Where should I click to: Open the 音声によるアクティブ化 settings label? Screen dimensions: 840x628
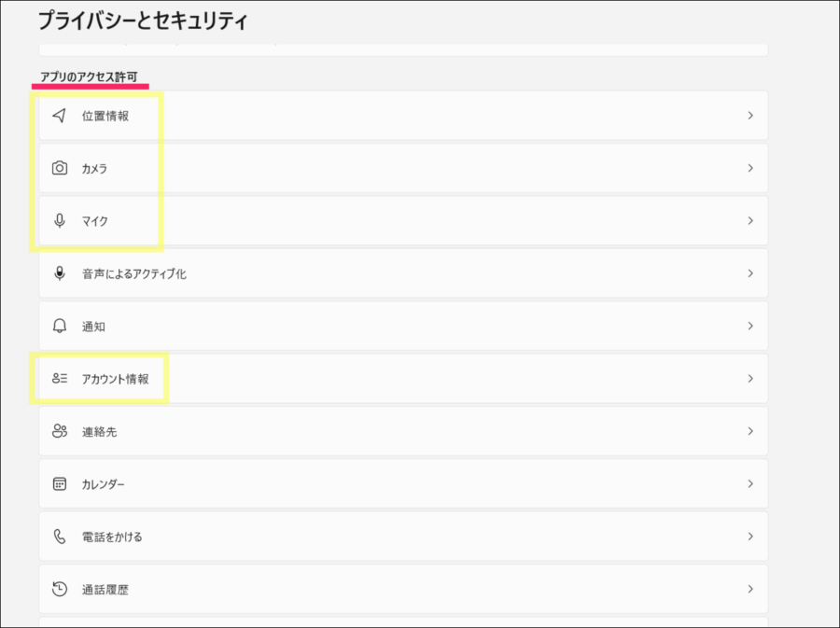[x=133, y=274]
